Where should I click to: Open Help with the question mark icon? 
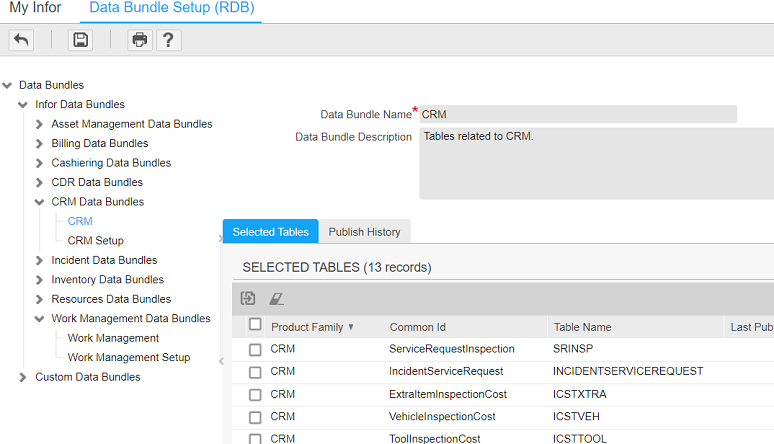(168, 40)
